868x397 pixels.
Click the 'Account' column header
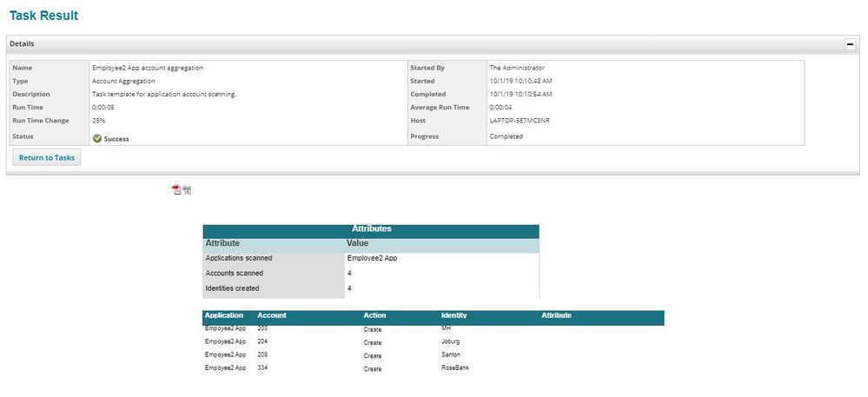[x=272, y=315]
